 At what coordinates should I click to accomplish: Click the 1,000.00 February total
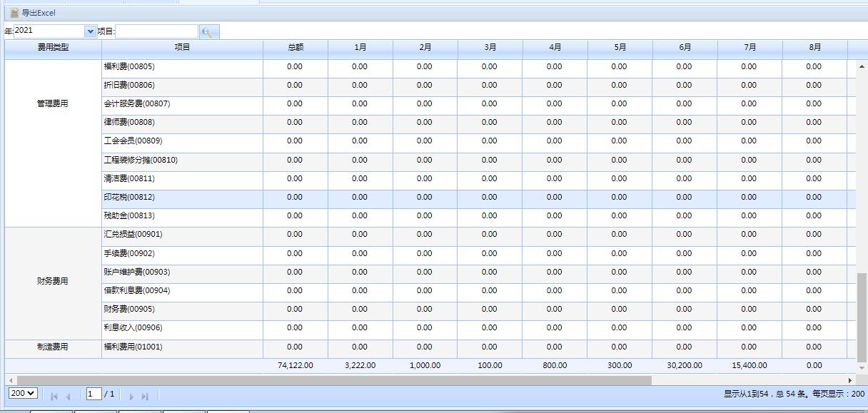point(425,365)
